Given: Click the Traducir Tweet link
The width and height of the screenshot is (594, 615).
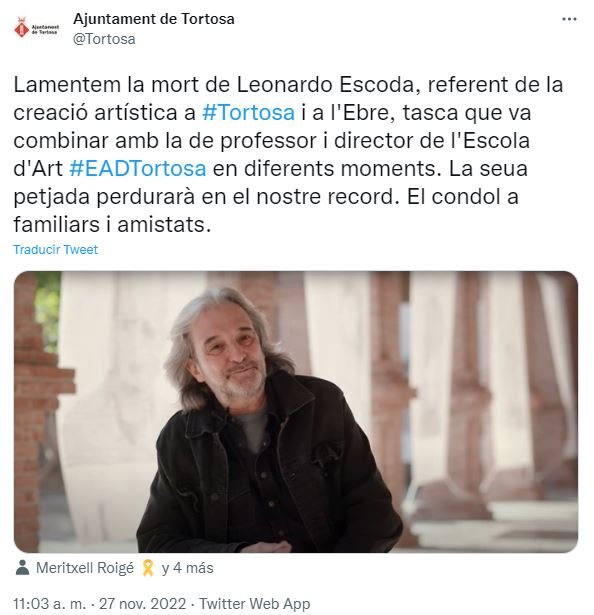Looking at the screenshot, I should [x=55, y=249].
